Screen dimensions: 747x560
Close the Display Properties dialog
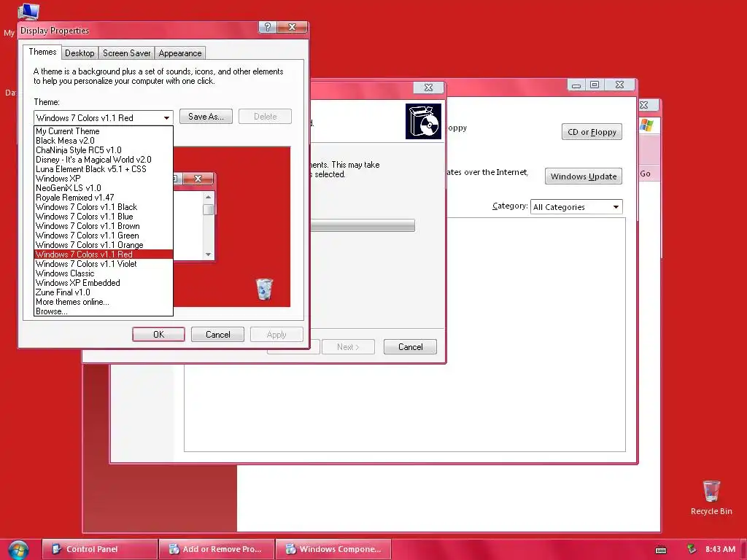(293, 27)
